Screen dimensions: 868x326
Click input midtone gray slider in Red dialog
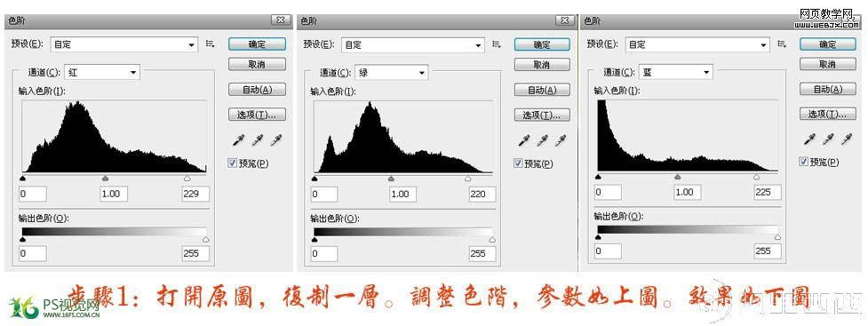[x=105, y=179]
